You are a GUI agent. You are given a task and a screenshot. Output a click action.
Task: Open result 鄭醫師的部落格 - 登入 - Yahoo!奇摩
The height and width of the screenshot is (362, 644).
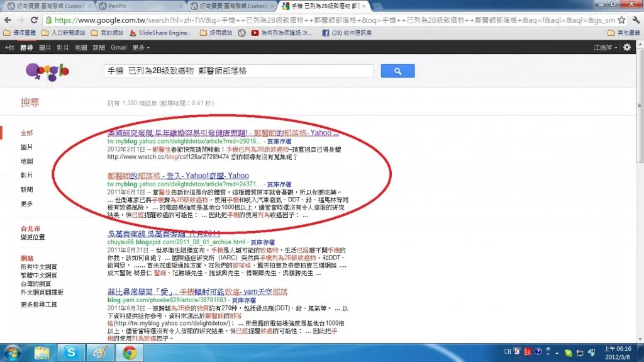pos(178,176)
